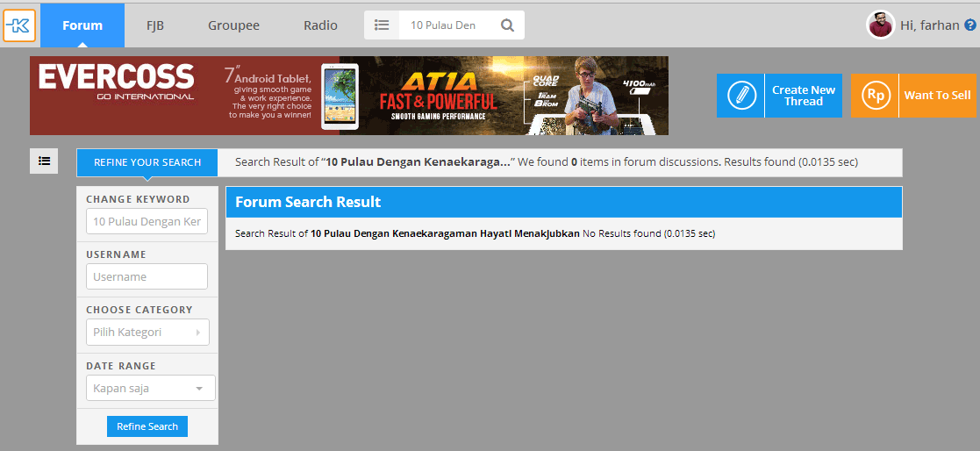Open the search category list icon
Viewport: 980px width, 451px height.
(382, 25)
